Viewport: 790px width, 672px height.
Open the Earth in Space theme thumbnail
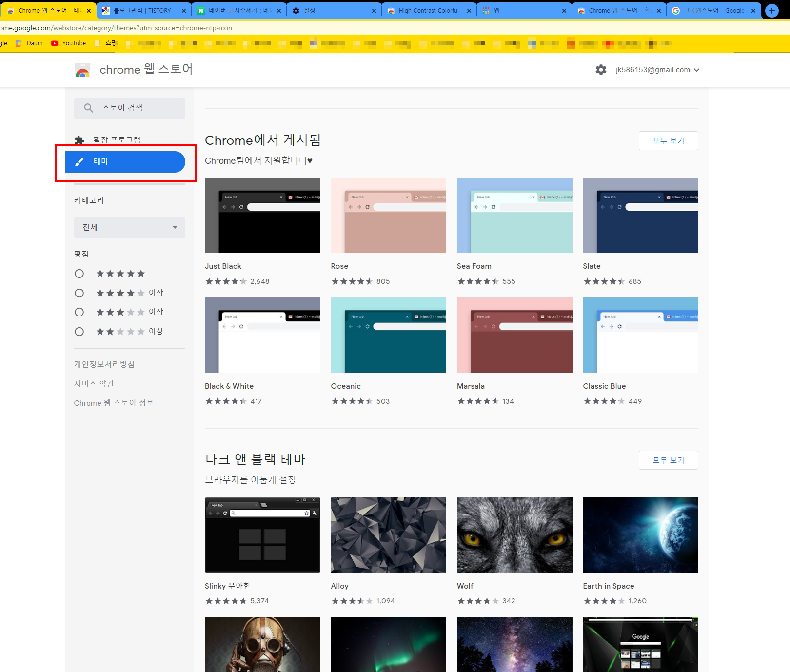pyautogui.click(x=641, y=535)
